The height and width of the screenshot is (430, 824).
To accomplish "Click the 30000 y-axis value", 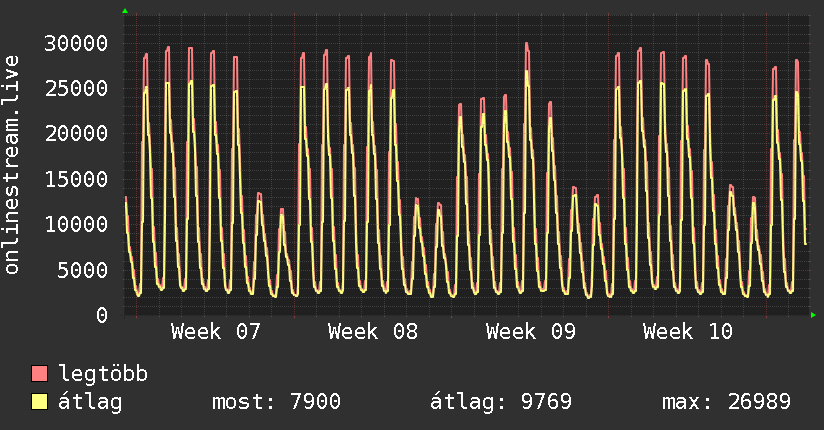I will (x=78, y=43).
